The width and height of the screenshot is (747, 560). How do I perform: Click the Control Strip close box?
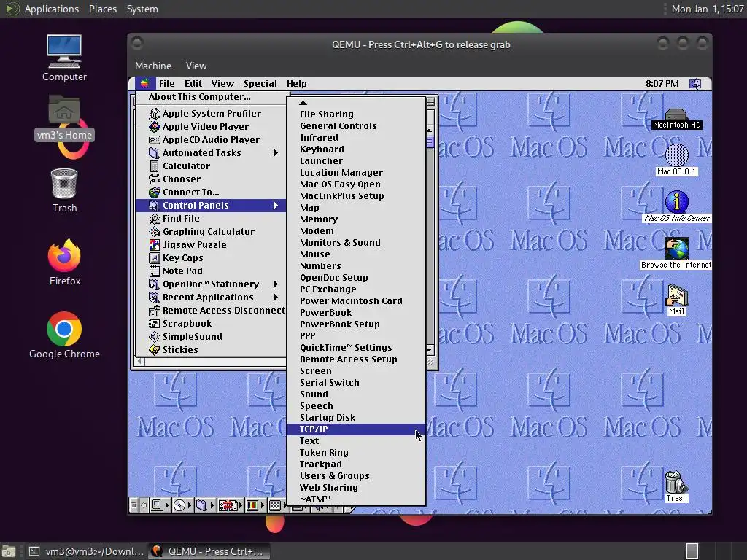[133, 505]
